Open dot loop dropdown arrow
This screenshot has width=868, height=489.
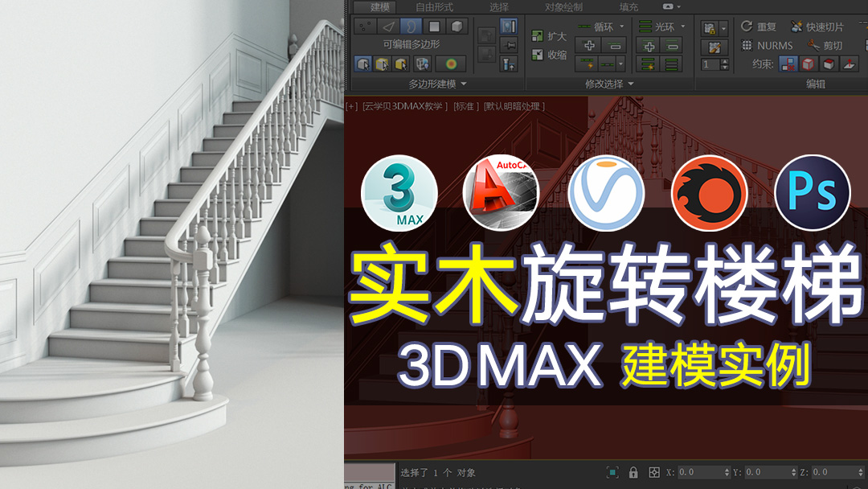[621, 64]
